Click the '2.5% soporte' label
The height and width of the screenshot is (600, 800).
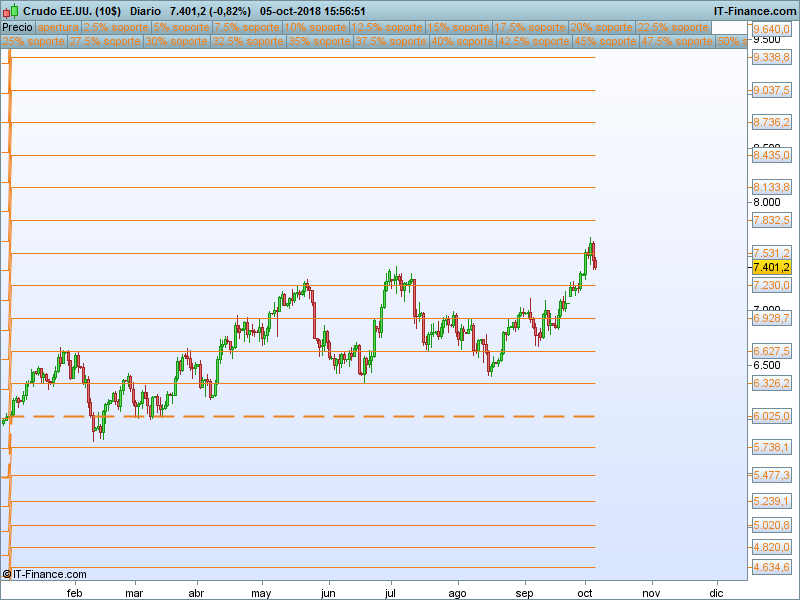tap(115, 27)
